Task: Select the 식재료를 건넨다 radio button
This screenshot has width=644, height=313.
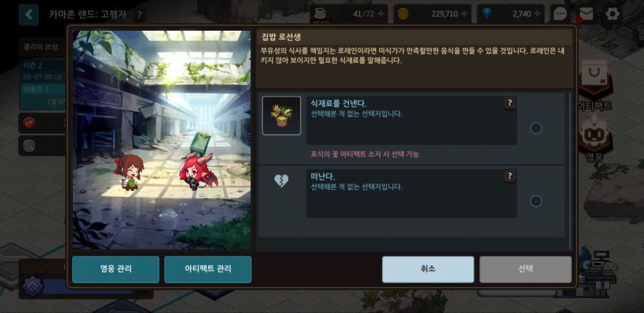Action: [x=536, y=129]
